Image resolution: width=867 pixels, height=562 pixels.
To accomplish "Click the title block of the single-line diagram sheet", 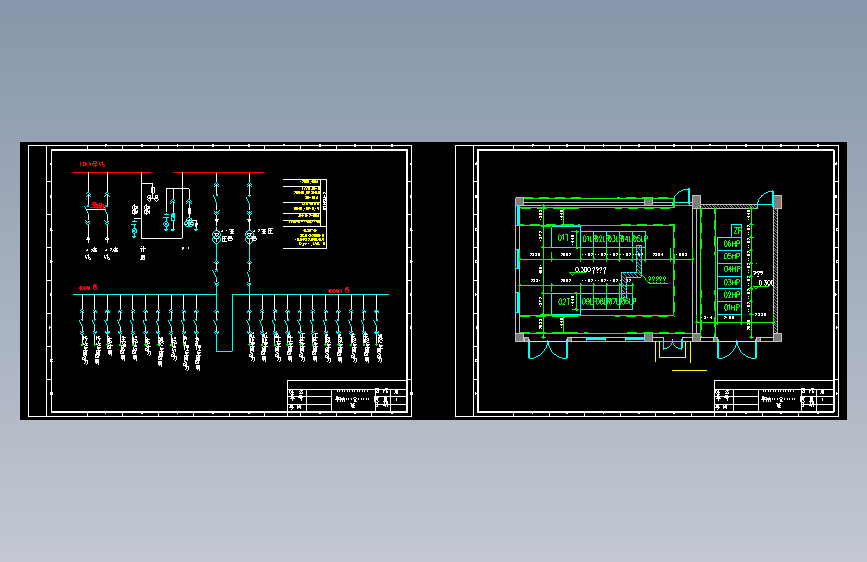I will 347,396.
